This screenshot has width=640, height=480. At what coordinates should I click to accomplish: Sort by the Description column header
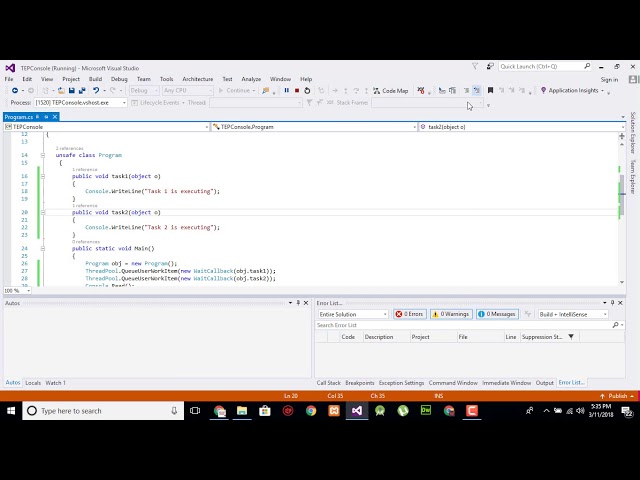(x=387, y=337)
